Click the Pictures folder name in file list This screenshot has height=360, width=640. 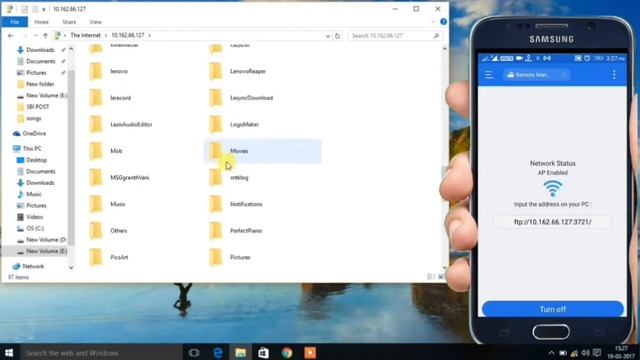(240, 257)
